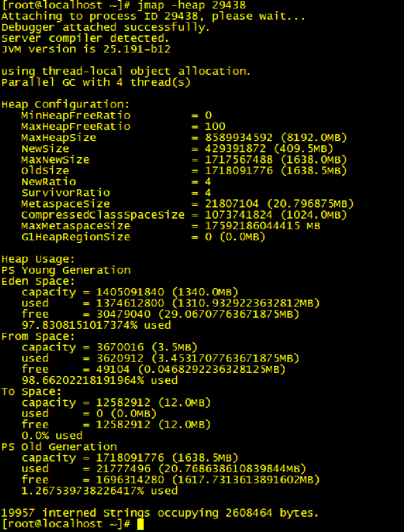Click the blinking cursor at the prompt

pyautogui.click(x=140, y=524)
